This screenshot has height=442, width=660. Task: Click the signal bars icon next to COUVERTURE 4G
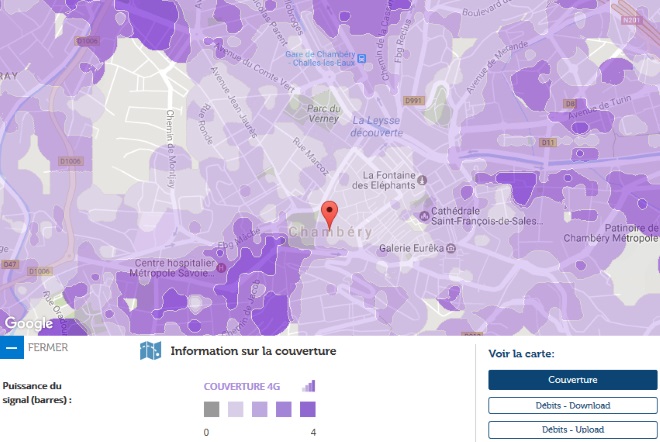click(309, 386)
